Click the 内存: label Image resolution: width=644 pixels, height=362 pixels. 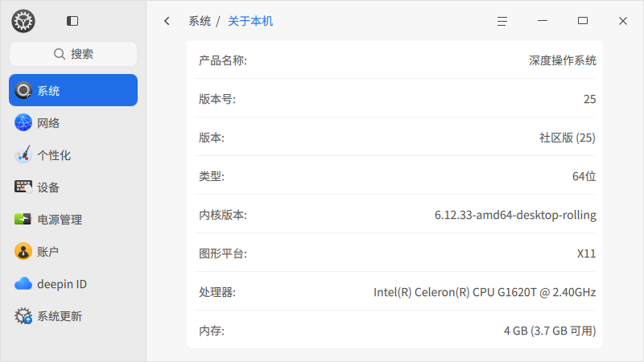212,331
